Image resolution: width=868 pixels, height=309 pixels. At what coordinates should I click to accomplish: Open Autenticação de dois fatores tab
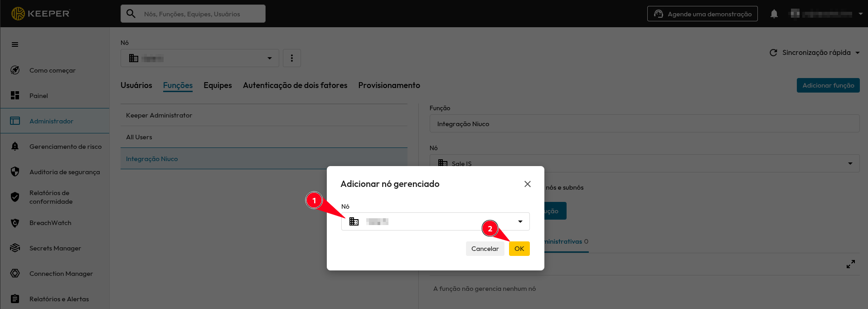(x=295, y=85)
